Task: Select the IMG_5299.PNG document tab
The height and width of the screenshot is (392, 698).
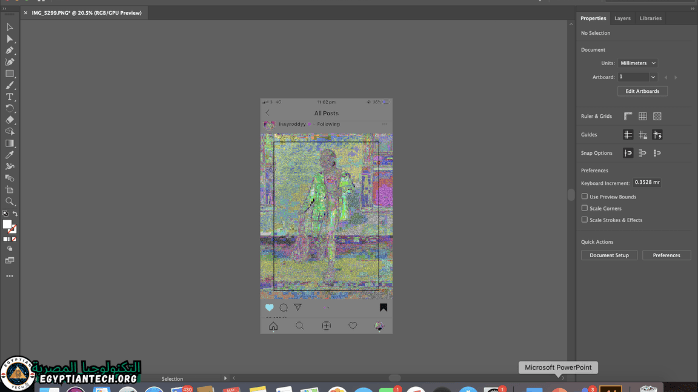Action: point(87,13)
